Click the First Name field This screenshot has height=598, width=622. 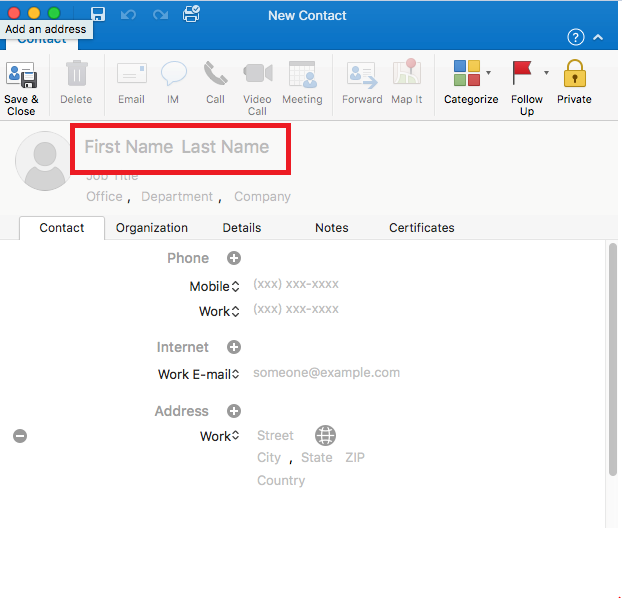(129, 147)
